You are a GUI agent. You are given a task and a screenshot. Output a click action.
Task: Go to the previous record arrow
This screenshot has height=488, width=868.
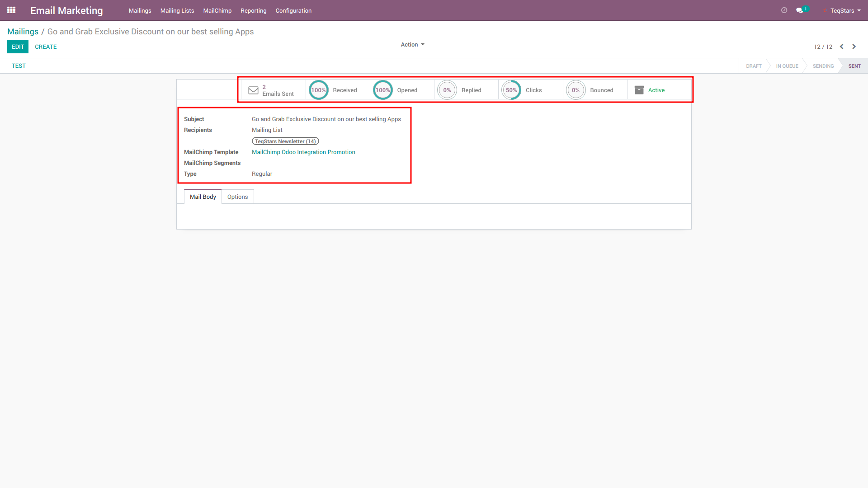point(841,47)
